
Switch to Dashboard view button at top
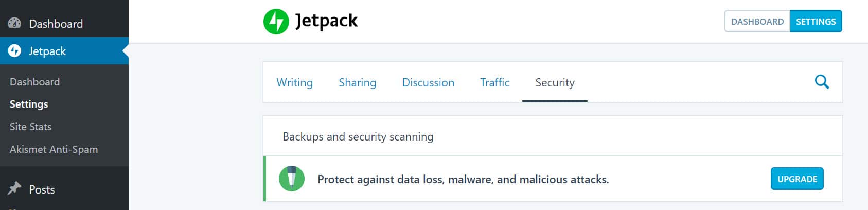point(757,22)
